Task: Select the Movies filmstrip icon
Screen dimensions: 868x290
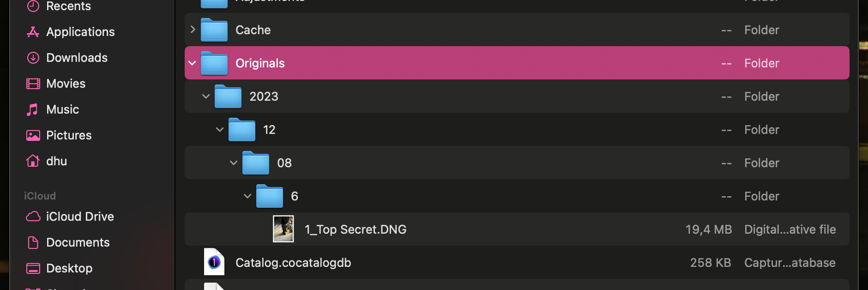Action: pyautogui.click(x=33, y=84)
